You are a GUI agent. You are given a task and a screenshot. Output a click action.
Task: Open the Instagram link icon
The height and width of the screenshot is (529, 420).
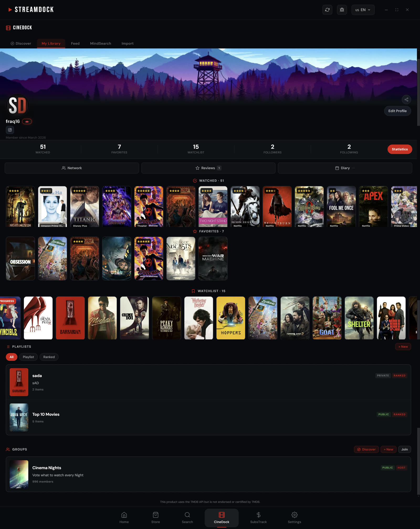[10, 130]
